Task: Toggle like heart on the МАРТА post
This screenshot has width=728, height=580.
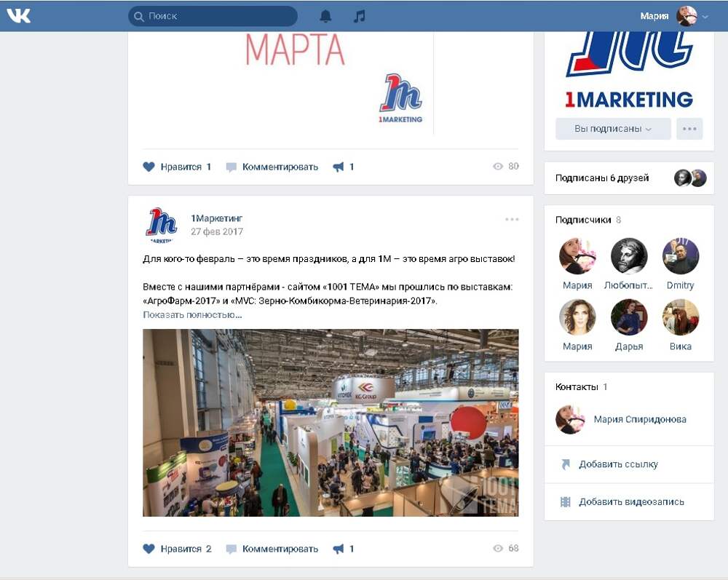Action: 149,167
